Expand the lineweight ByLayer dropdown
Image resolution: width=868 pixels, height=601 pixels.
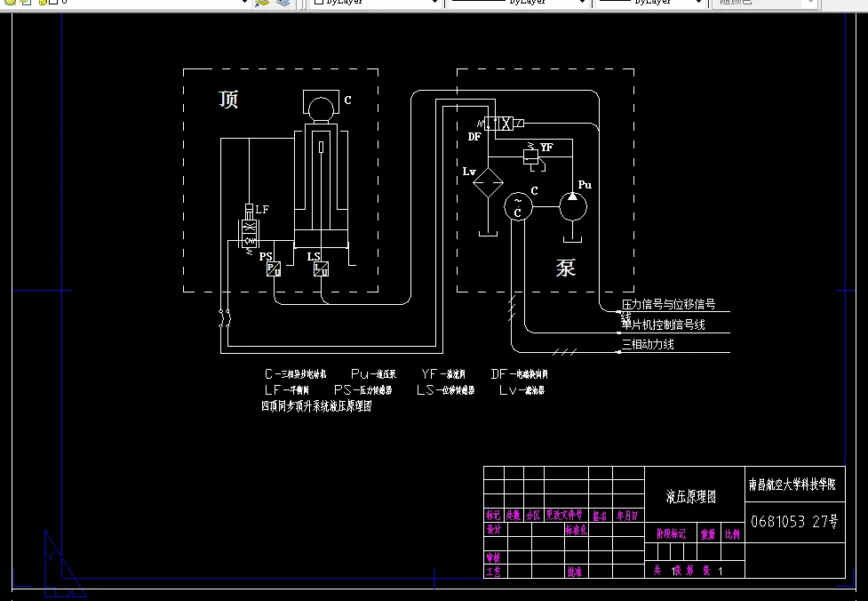[699, 3]
